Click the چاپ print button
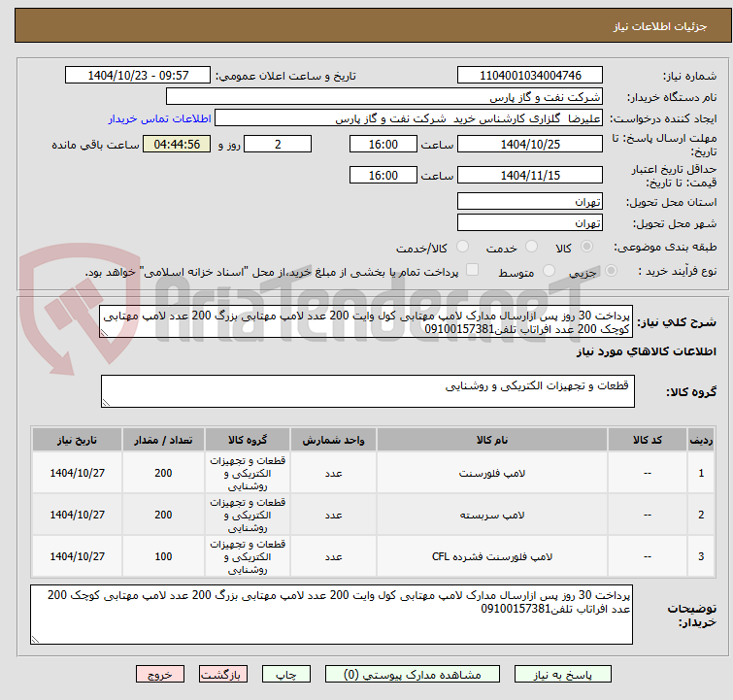Image resolution: width=733 pixels, height=700 pixels. (286, 675)
